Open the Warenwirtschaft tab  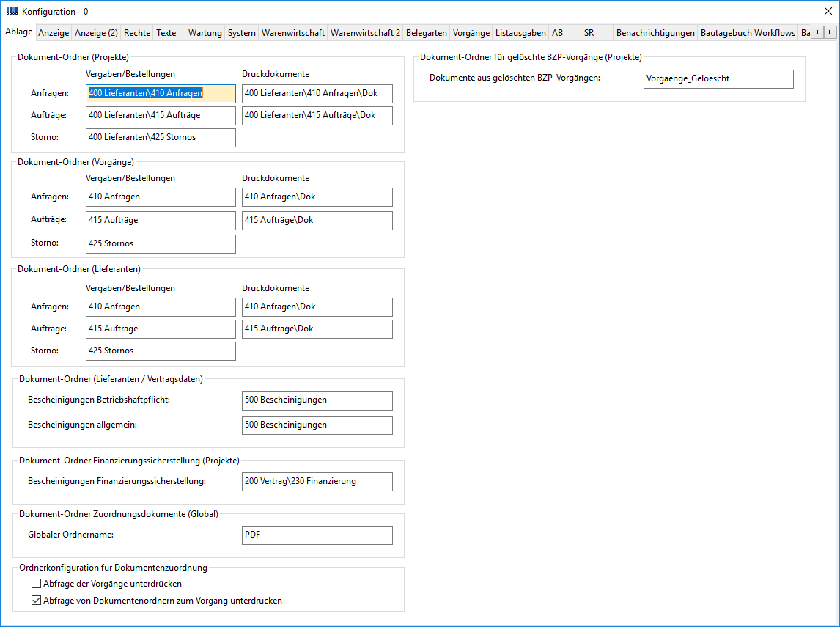tap(293, 33)
